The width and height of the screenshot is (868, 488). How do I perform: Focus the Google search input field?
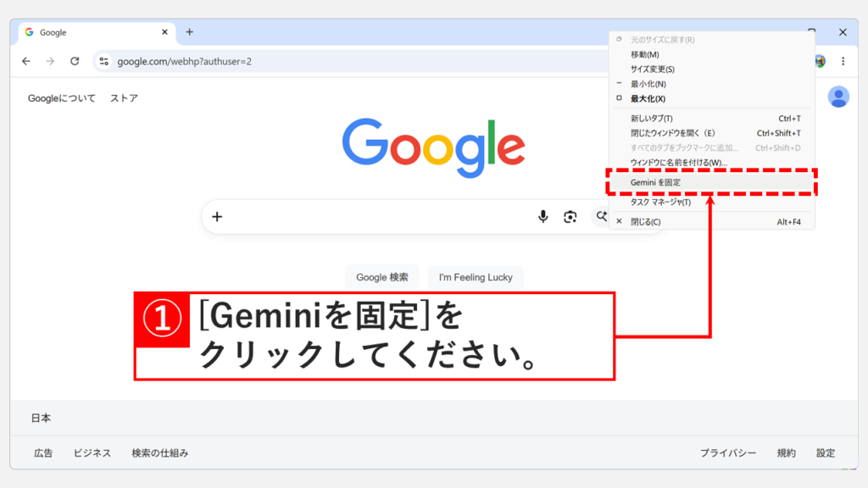tap(376, 217)
